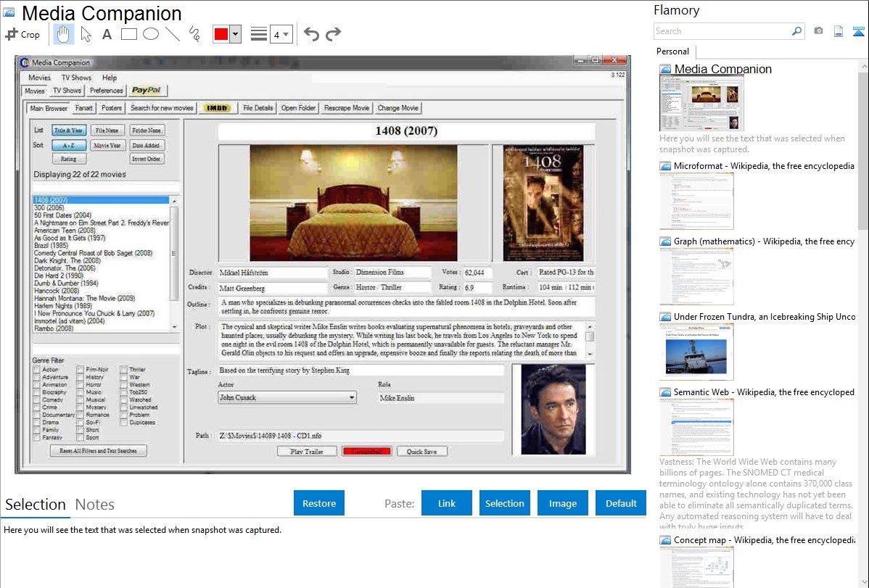Click the Under Frozen Tundra snapshot's icon

(665, 316)
